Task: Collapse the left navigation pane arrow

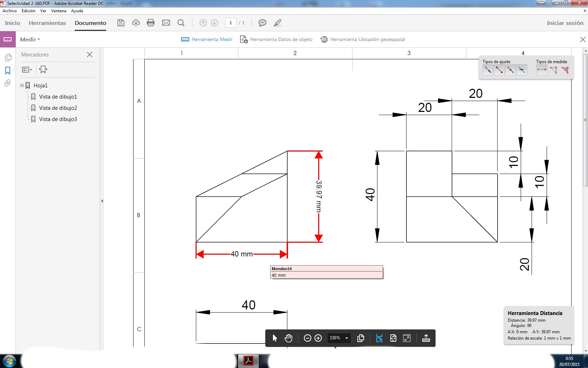Action: point(102,201)
